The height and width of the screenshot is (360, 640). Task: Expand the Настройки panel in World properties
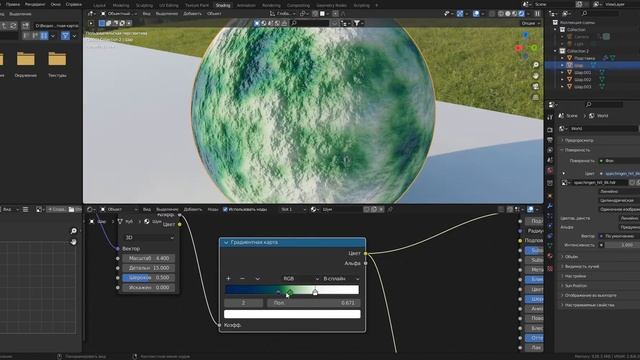click(x=576, y=276)
